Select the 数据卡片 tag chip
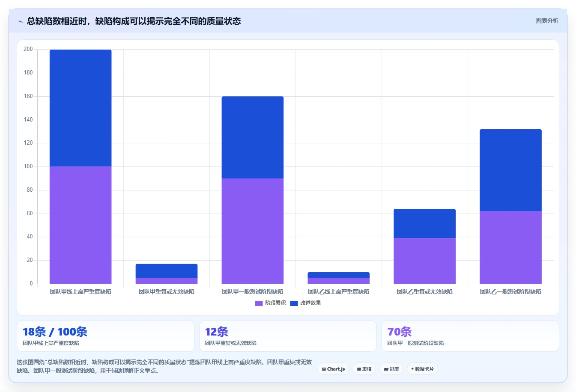The height and width of the screenshot is (392, 576). [x=422, y=369]
